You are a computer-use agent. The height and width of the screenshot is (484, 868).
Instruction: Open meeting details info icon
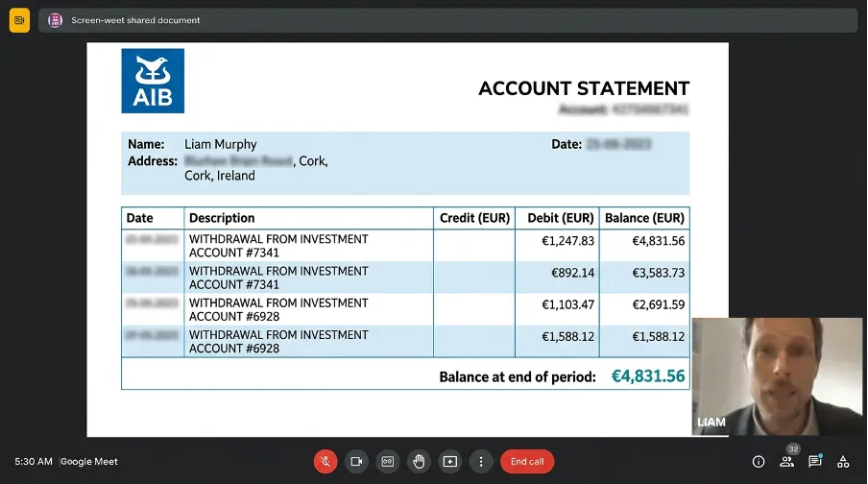coord(759,461)
